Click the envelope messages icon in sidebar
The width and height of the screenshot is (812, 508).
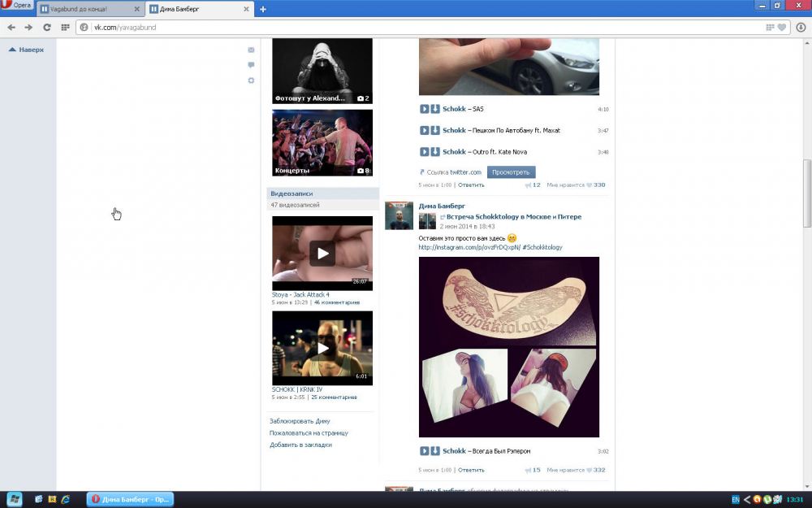tap(251, 50)
